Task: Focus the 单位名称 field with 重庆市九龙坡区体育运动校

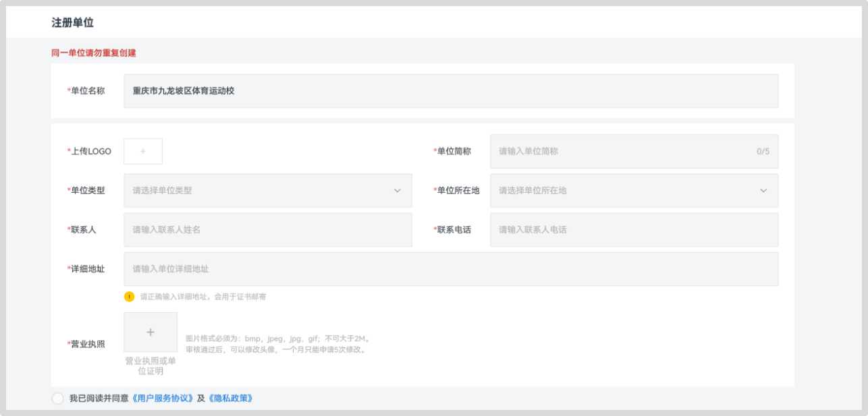Action: tap(450, 91)
